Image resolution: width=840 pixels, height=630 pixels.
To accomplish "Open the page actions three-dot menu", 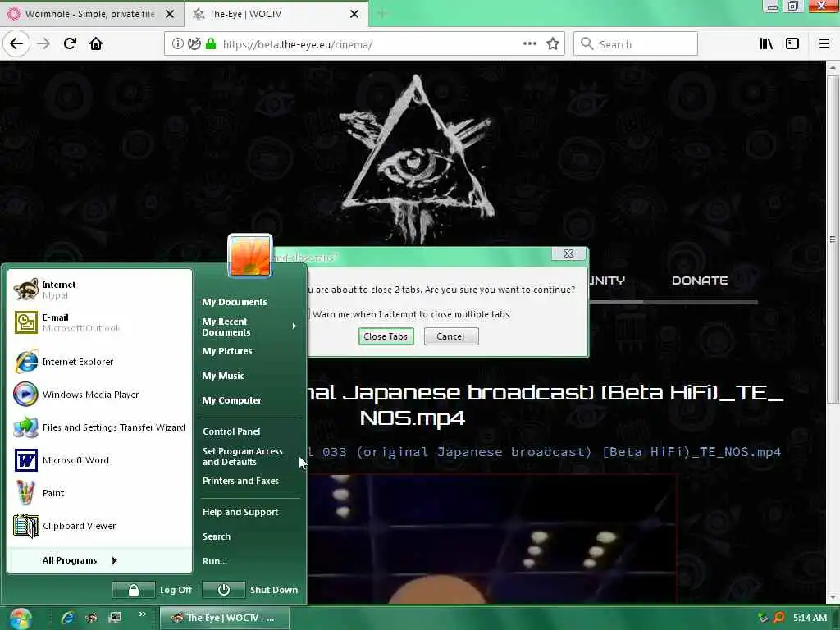I will pyautogui.click(x=529, y=44).
